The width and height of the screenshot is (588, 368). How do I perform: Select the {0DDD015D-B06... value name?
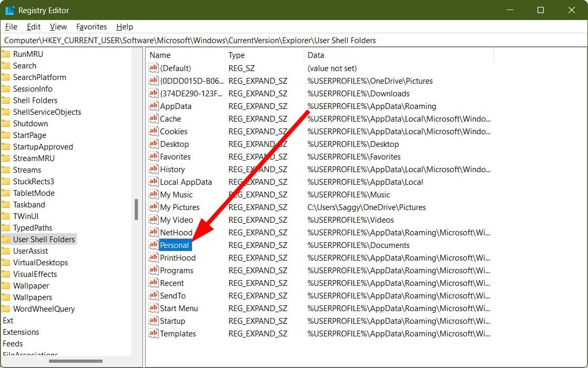(x=192, y=81)
